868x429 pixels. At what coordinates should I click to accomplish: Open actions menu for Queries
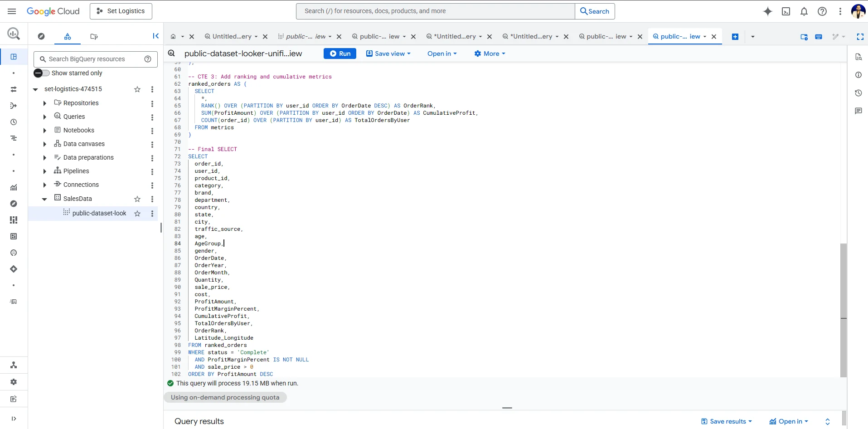pyautogui.click(x=152, y=117)
